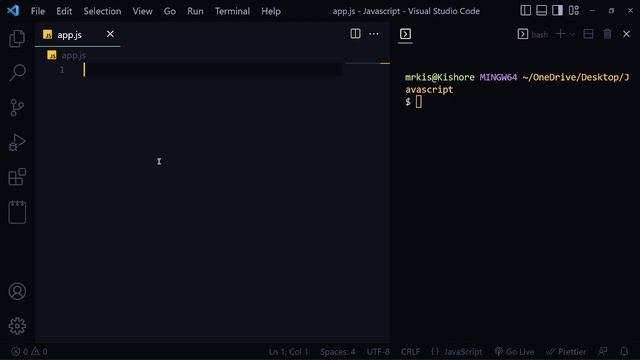
Task: Open the Edit menu
Action: tap(64, 11)
